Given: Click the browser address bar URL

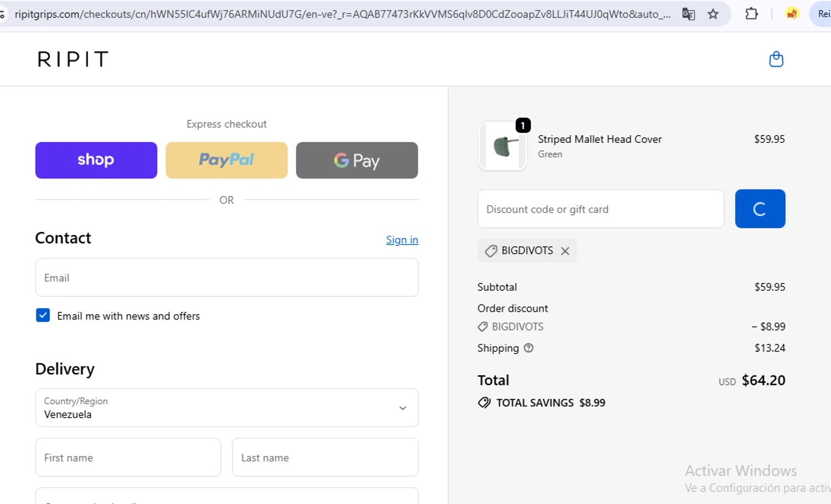Looking at the screenshot, I should [342, 14].
